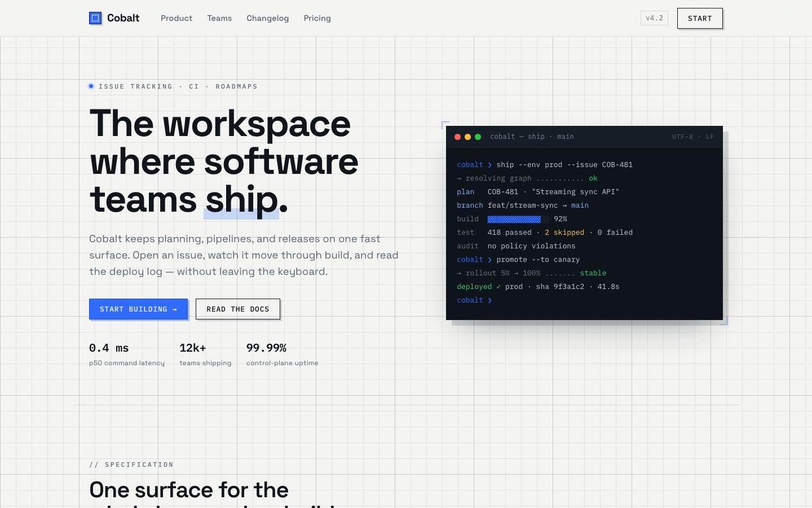Viewport: 812px width, 508px height.
Task: Click the yellow terminal window dot
Action: point(468,137)
